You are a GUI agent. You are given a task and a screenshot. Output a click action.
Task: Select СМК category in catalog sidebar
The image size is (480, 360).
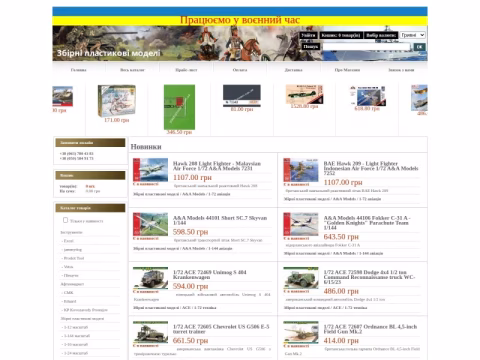(68, 293)
